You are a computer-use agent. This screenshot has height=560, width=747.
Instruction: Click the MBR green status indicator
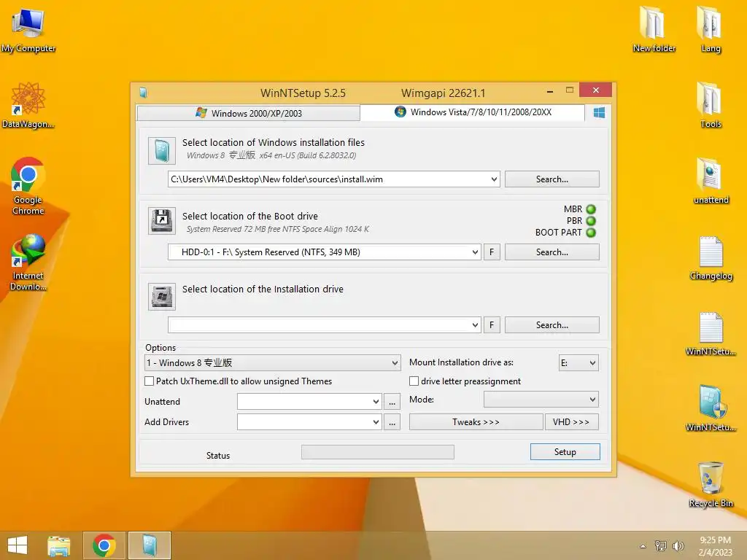[591, 209]
